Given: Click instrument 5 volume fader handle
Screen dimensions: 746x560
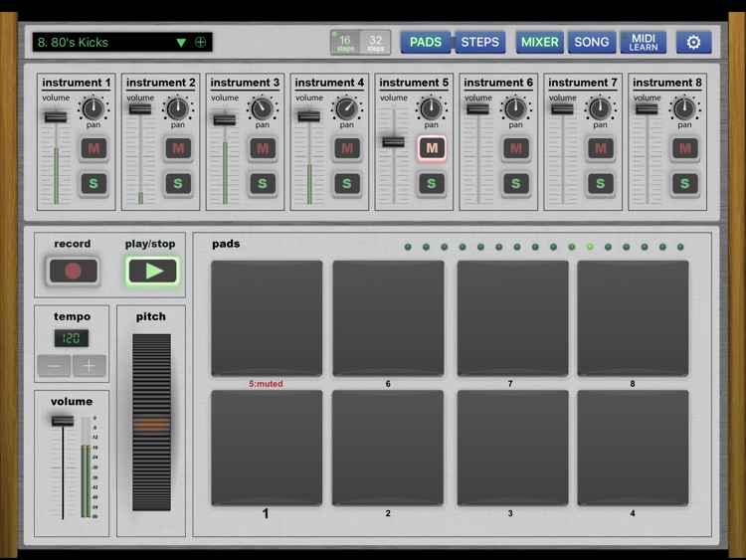Looking at the screenshot, I should pyautogui.click(x=394, y=142).
